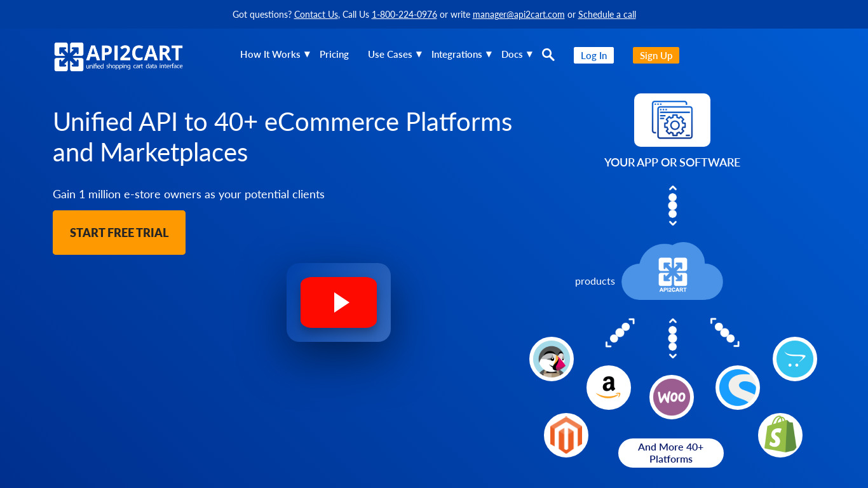Expand the How It Works menu arrow

[307, 55]
